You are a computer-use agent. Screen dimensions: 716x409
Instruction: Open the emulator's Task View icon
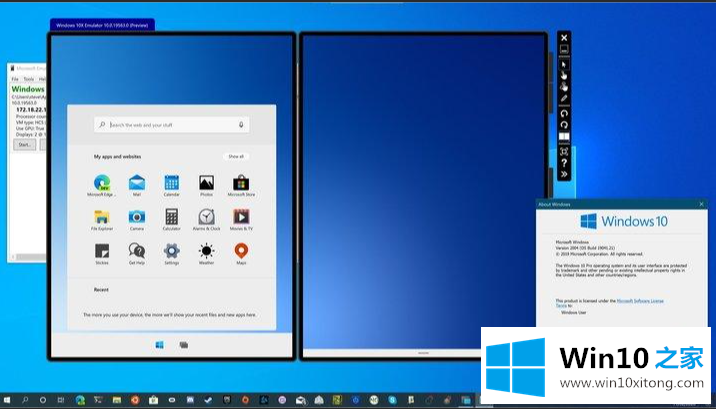184,345
